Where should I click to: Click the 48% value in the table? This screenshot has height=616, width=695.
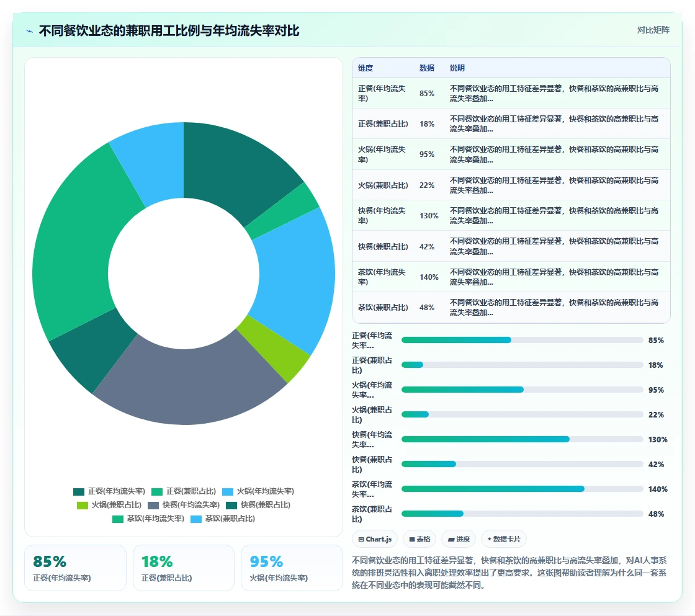(427, 307)
